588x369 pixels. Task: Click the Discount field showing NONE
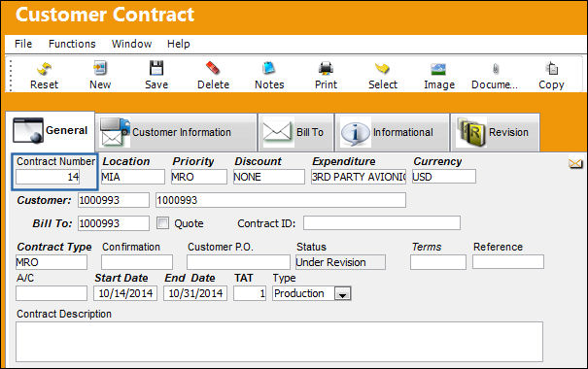(x=269, y=177)
